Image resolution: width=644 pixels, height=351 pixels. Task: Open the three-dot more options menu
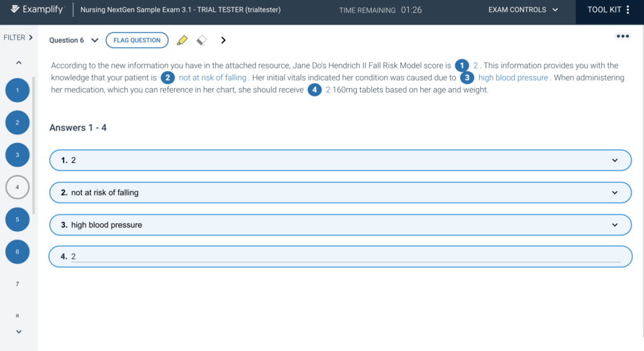point(623,36)
